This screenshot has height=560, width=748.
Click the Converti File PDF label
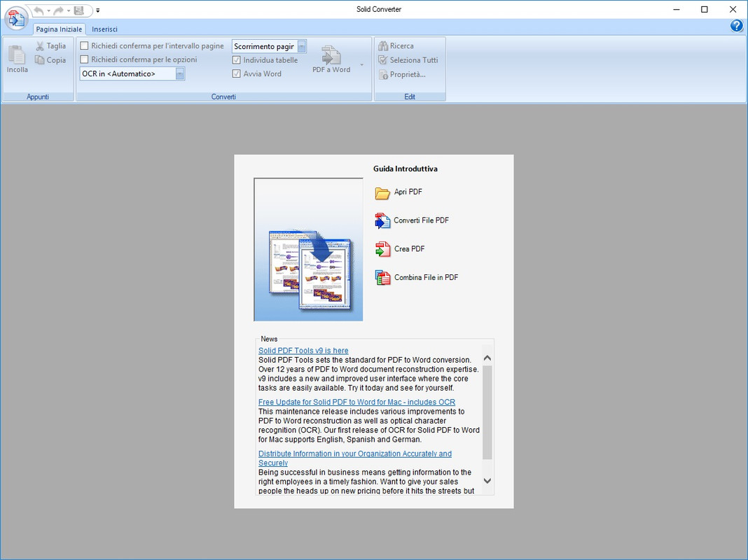tap(421, 220)
